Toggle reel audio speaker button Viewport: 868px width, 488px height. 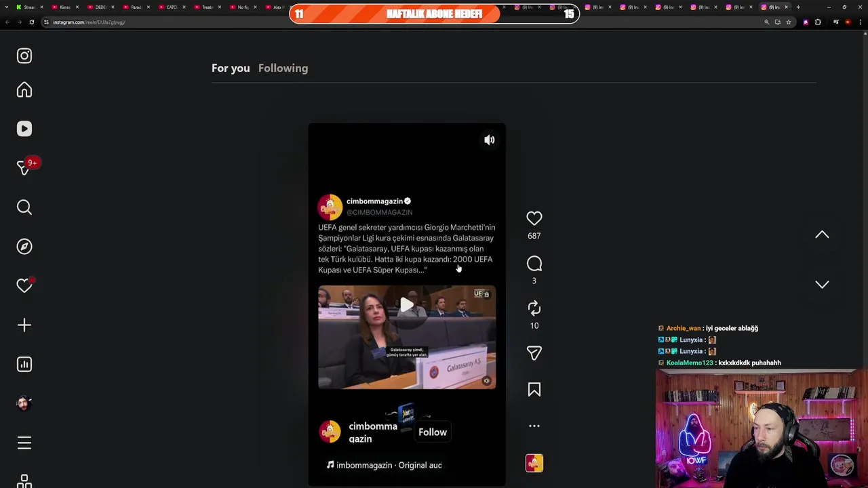point(490,140)
